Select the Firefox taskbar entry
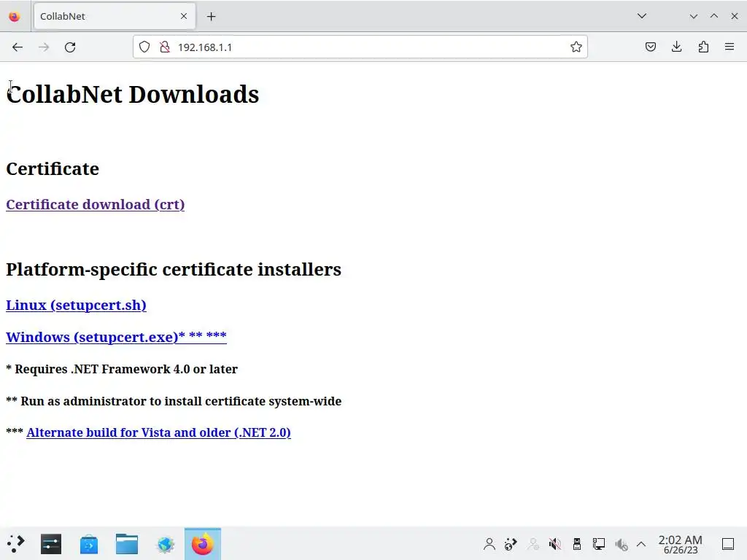Screen dimensions: 747x560 click(203, 544)
